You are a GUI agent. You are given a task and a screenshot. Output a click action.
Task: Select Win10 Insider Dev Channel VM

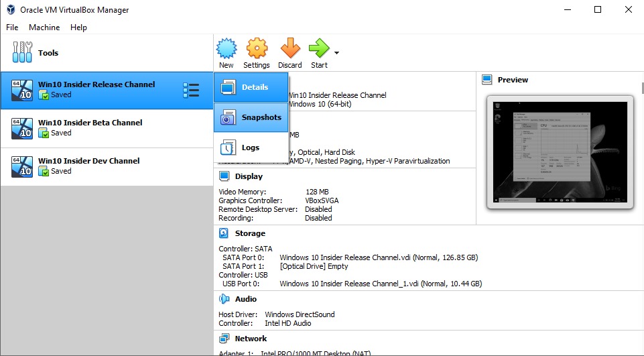pyautogui.click(x=88, y=166)
